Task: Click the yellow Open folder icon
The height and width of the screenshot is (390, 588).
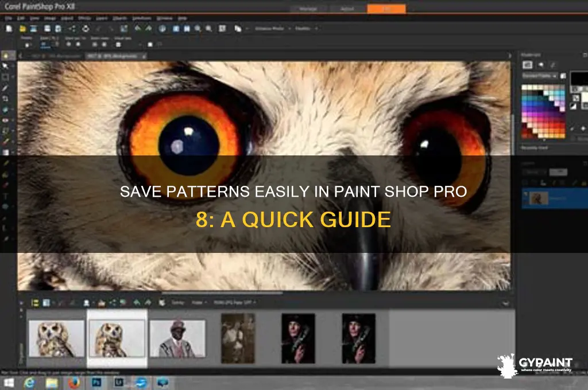Action: click(x=22, y=29)
